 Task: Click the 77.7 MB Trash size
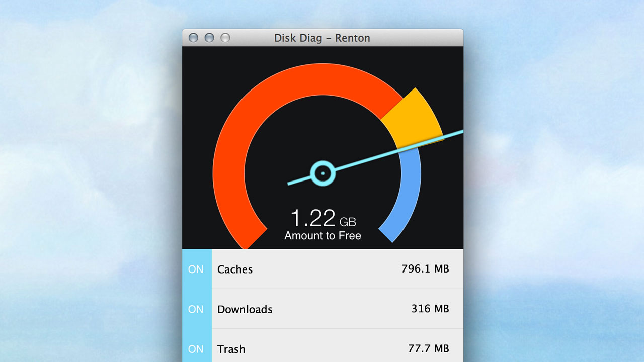428,348
